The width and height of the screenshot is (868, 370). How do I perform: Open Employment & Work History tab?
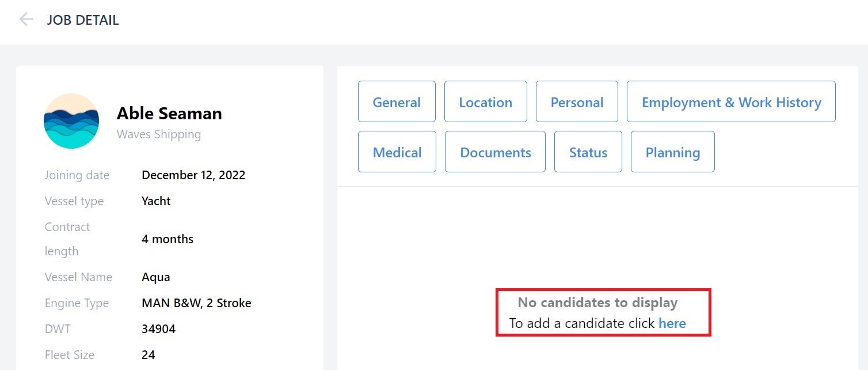pyautogui.click(x=731, y=101)
